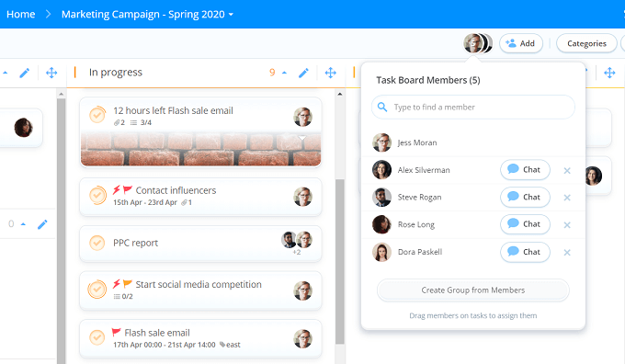This screenshot has width=625, height=364.
Task: Remove Alex Silverman from board
Action: (567, 171)
